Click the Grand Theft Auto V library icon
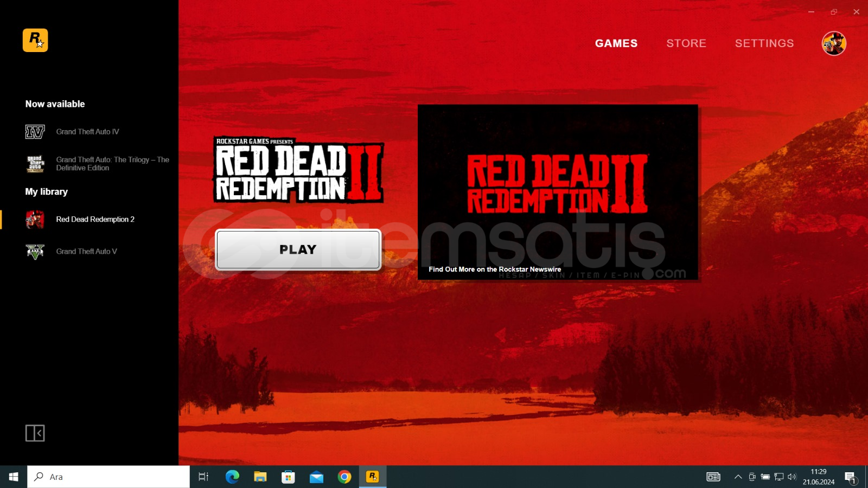868x488 pixels. [x=35, y=252]
